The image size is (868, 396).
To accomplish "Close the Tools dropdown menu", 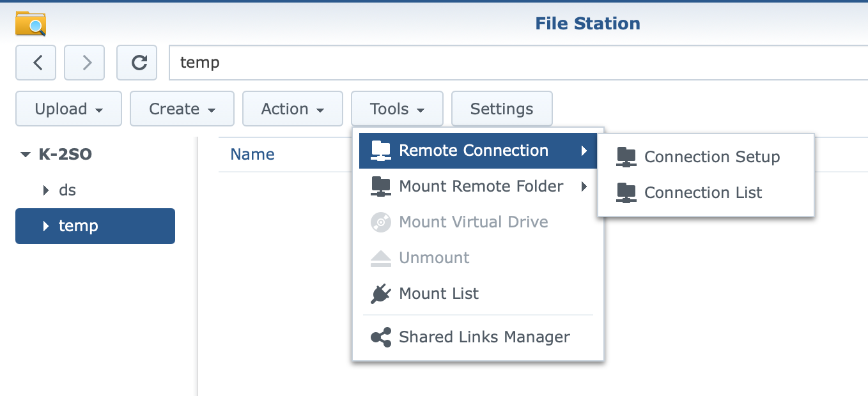I will click(397, 109).
